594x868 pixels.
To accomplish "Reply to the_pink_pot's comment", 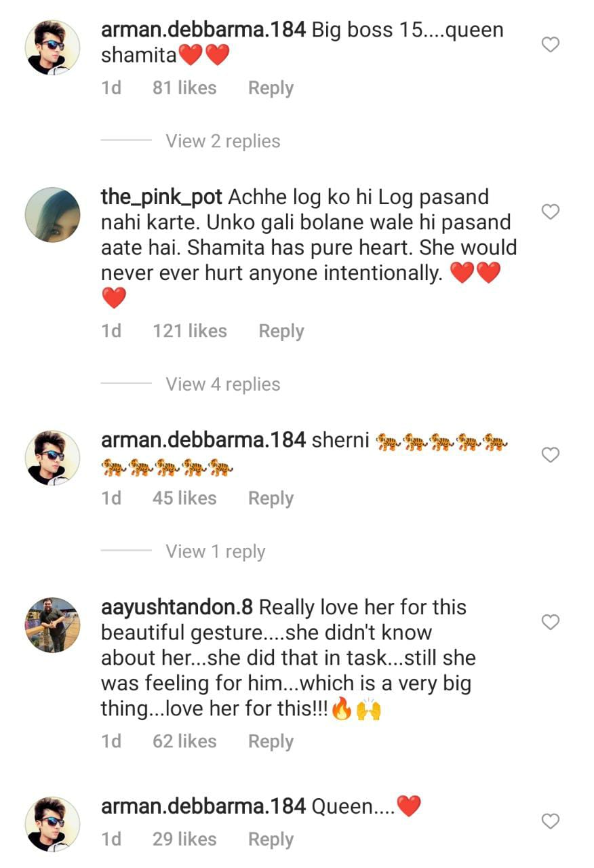I will point(281,331).
